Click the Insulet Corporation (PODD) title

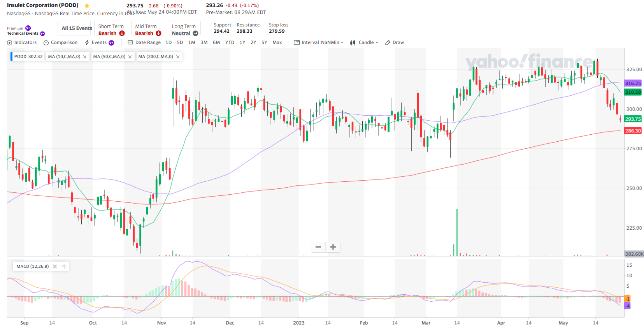tap(43, 5)
